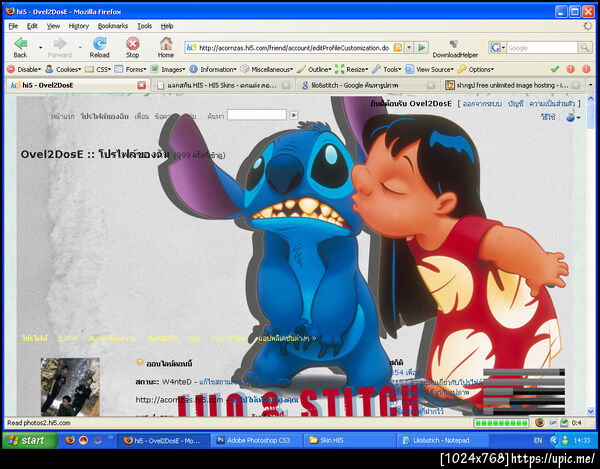Click the green checkmark in Web Developer toolbar
This screenshot has width=600, height=469.
[555, 69]
